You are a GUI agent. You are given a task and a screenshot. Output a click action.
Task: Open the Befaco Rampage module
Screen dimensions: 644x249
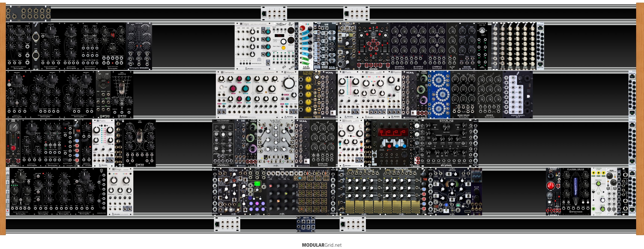click(x=374, y=46)
